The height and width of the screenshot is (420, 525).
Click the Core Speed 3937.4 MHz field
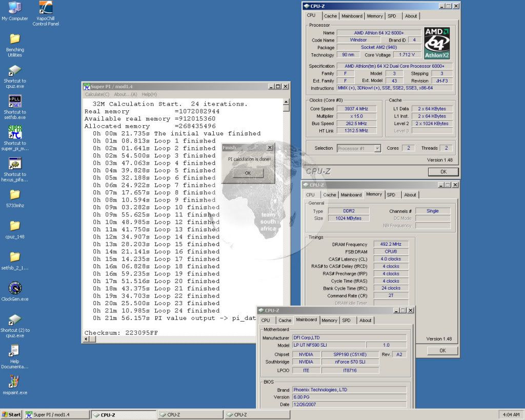click(x=356, y=109)
